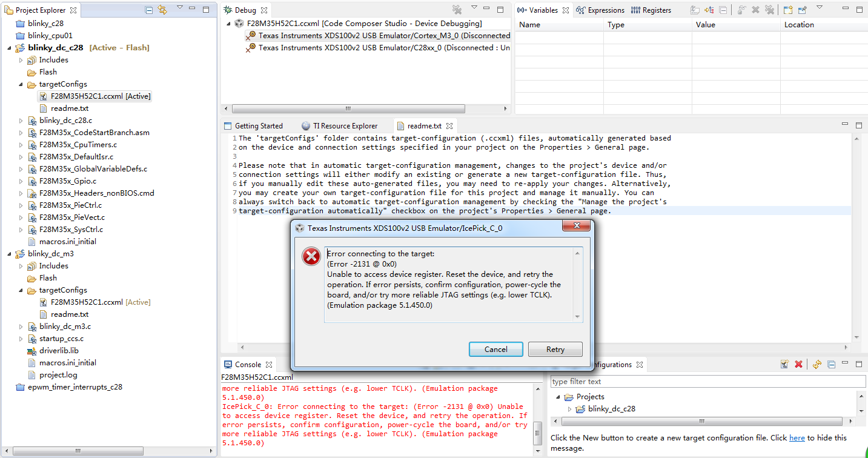Select F28M35x_Headers_nonBIOS.cmd file
The image size is (868, 458).
tap(97, 193)
